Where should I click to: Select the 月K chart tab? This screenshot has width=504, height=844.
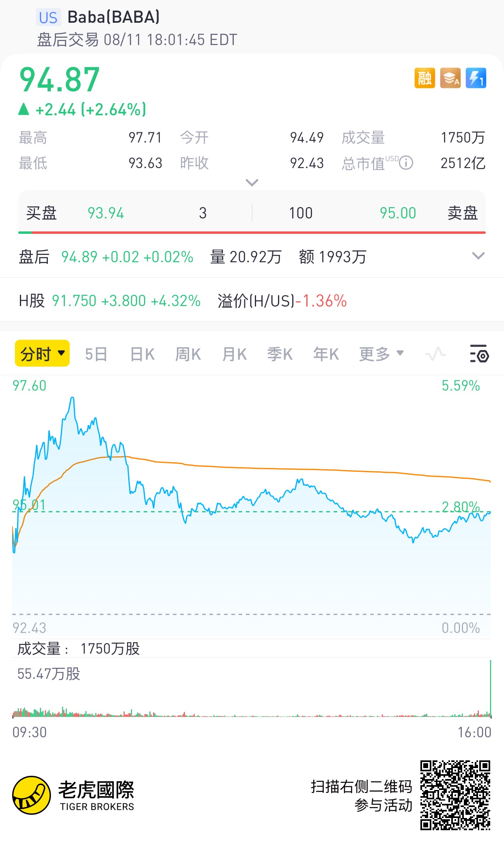tap(234, 354)
